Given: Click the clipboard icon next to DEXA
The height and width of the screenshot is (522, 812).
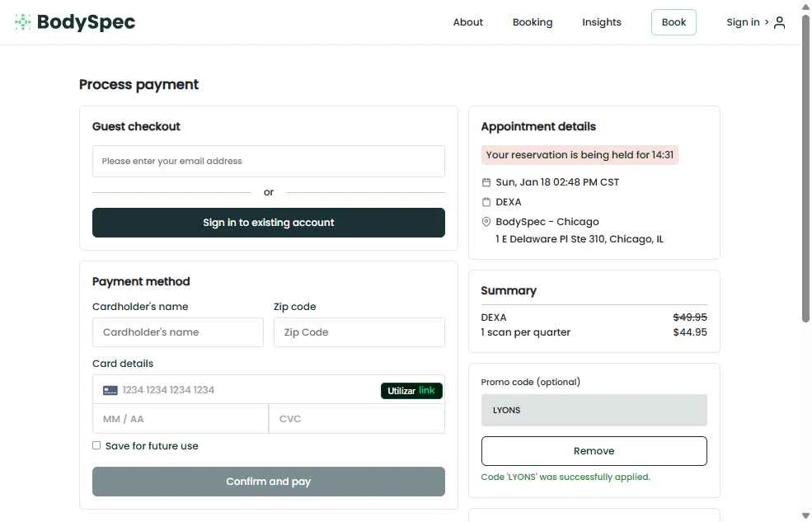Looking at the screenshot, I should (486, 202).
